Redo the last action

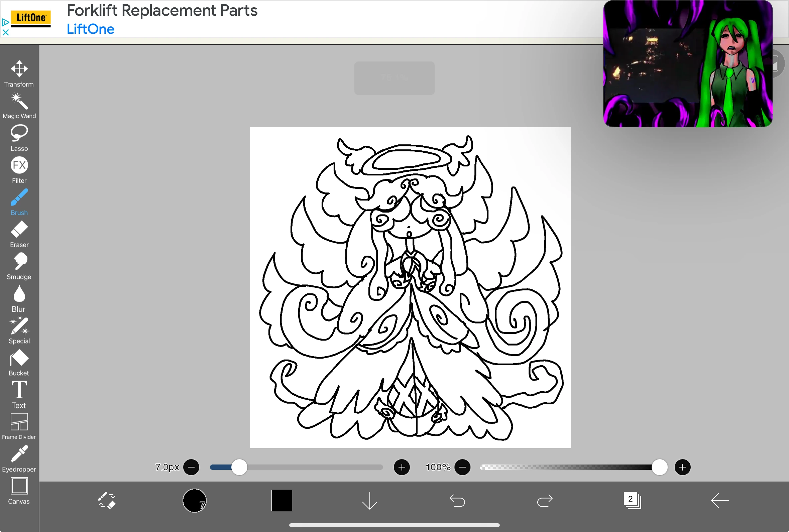point(544,501)
